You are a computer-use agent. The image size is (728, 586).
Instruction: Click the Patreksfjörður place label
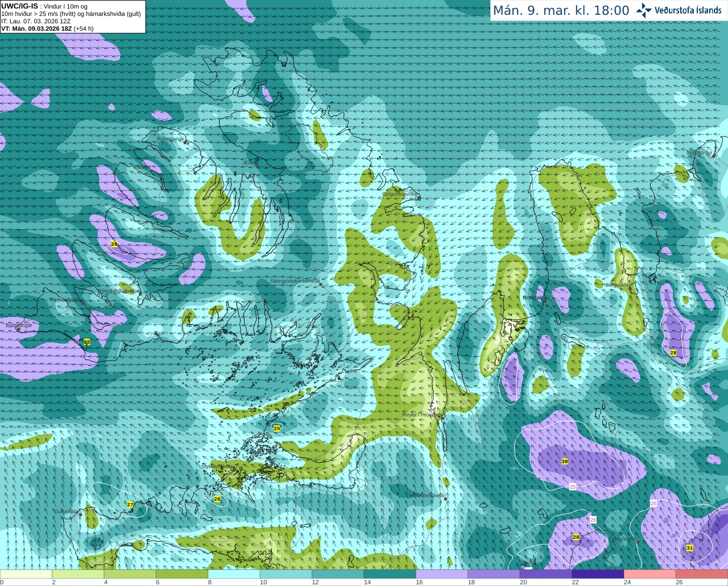(67, 299)
